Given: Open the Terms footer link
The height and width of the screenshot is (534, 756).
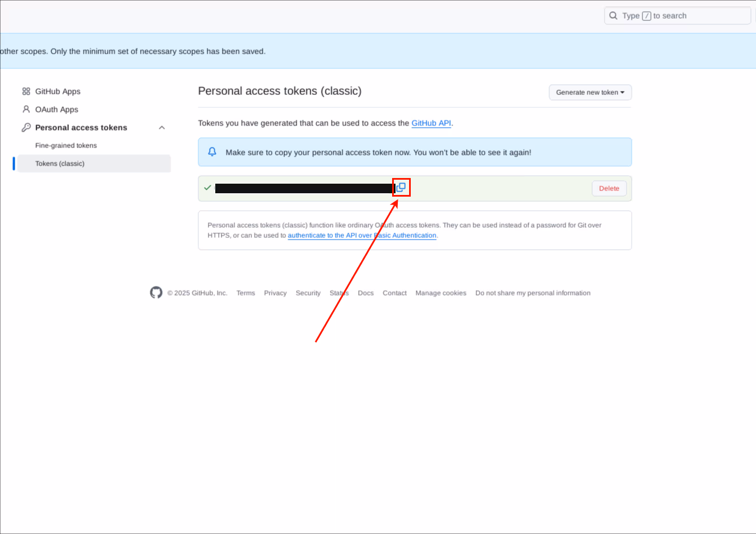Looking at the screenshot, I should coord(246,293).
